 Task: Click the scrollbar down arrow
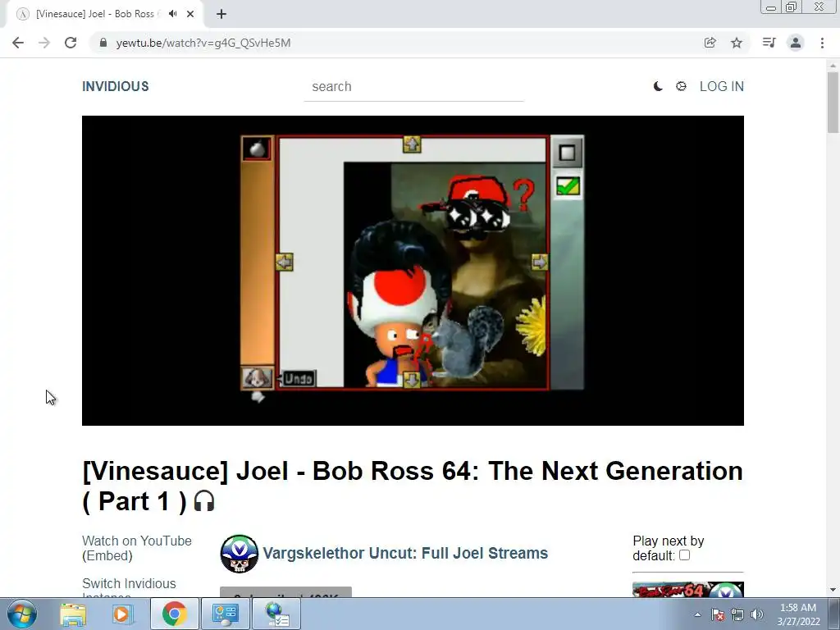point(833,590)
